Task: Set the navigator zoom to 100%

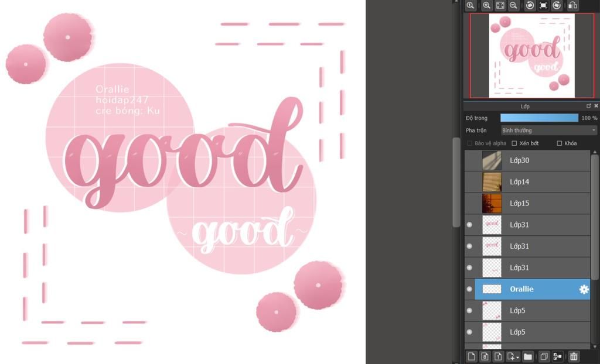Action: (x=471, y=5)
